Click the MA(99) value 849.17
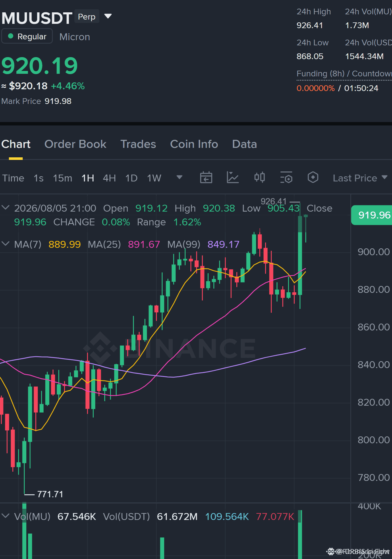The image size is (392, 559). [x=223, y=244]
